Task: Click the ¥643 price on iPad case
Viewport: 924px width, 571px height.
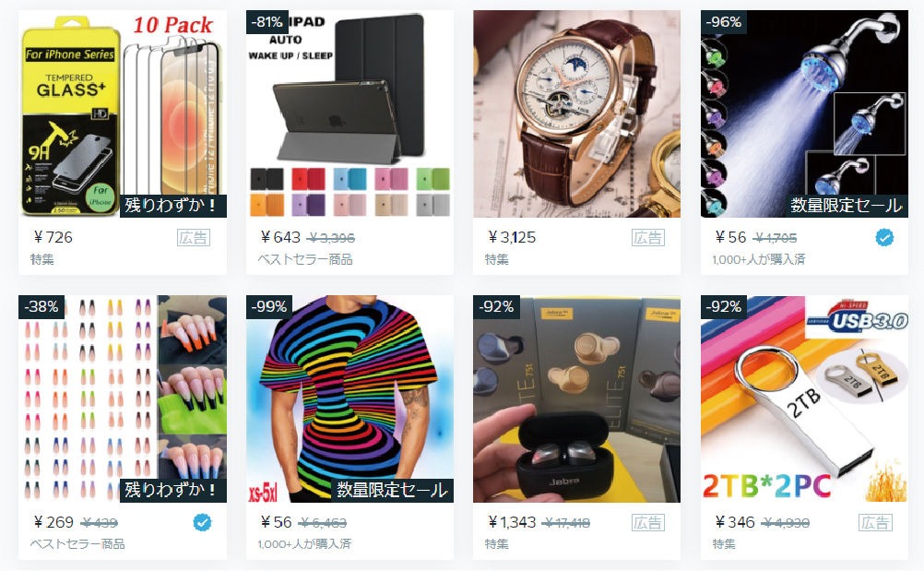Action: [x=280, y=237]
